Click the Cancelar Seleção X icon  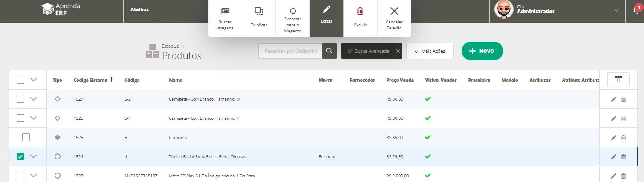[x=394, y=11]
